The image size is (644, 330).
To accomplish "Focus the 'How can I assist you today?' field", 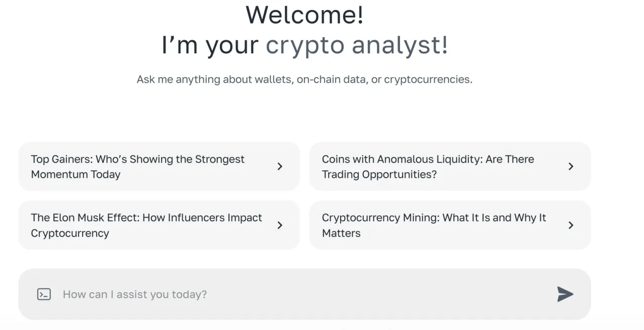I will point(302,294).
